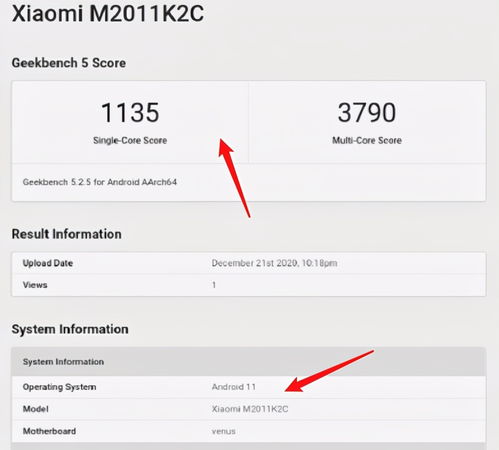Screen dimensions: 499x450
Task: Select the Android 11 value
Action: tap(234, 387)
